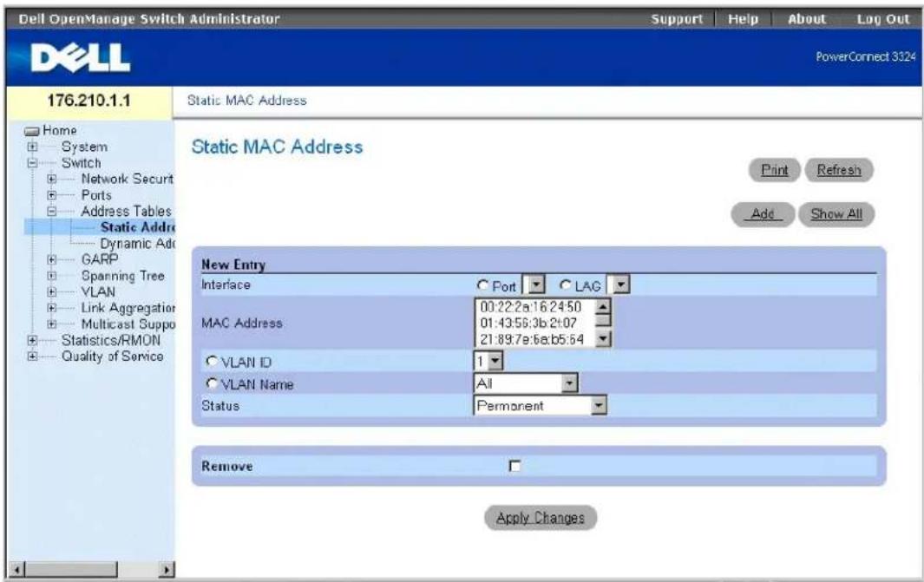
Task: Select MAC address 01:43:56:3b:2f:07
Action: 528,323
